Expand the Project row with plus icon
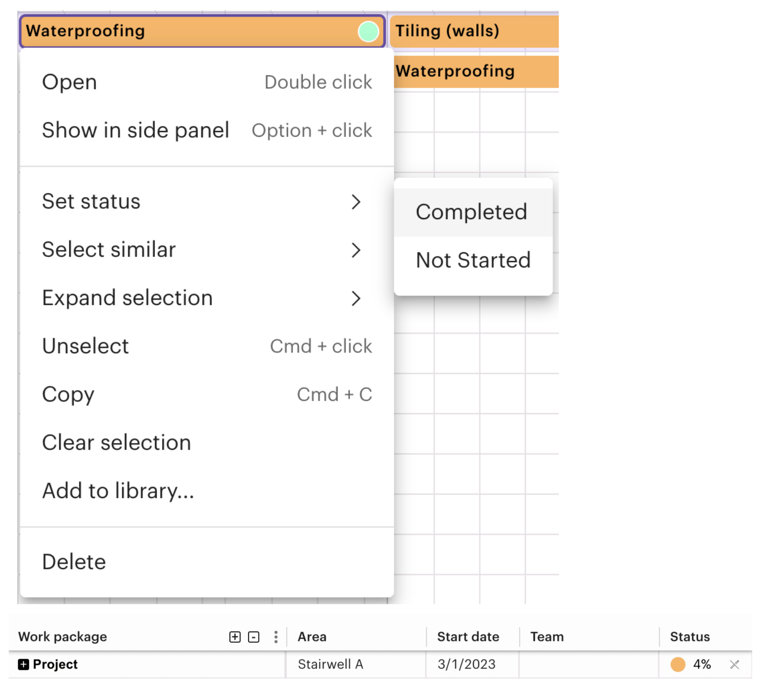Viewport: 761px width, 700px height. tap(23, 665)
